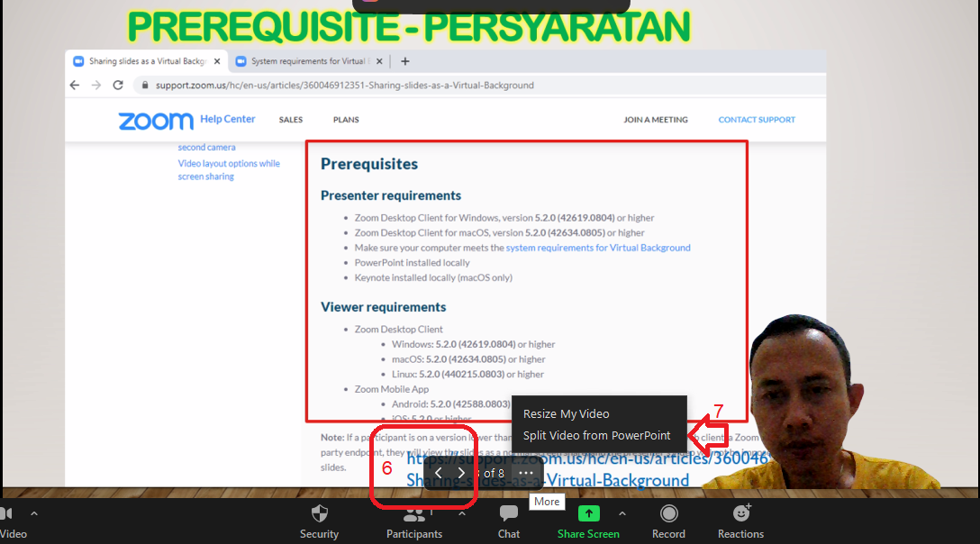
Task: Open the Help Center link
Action: (x=228, y=119)
